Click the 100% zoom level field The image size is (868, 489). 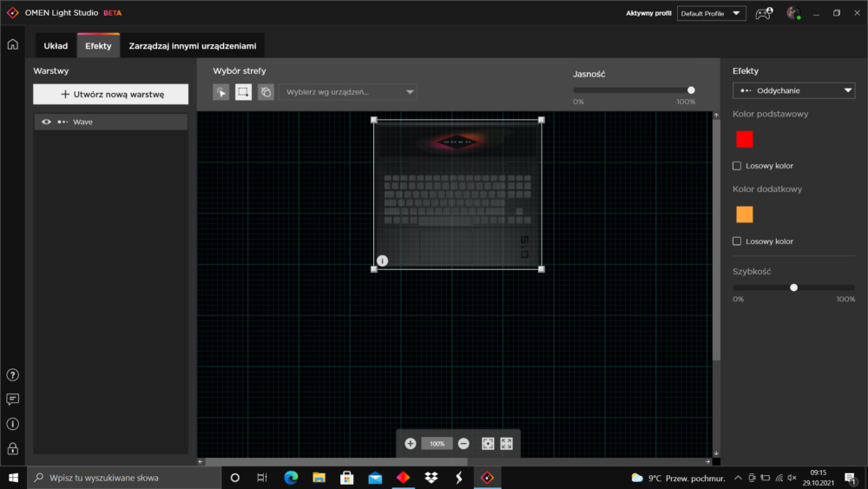[x=437, y=444]
